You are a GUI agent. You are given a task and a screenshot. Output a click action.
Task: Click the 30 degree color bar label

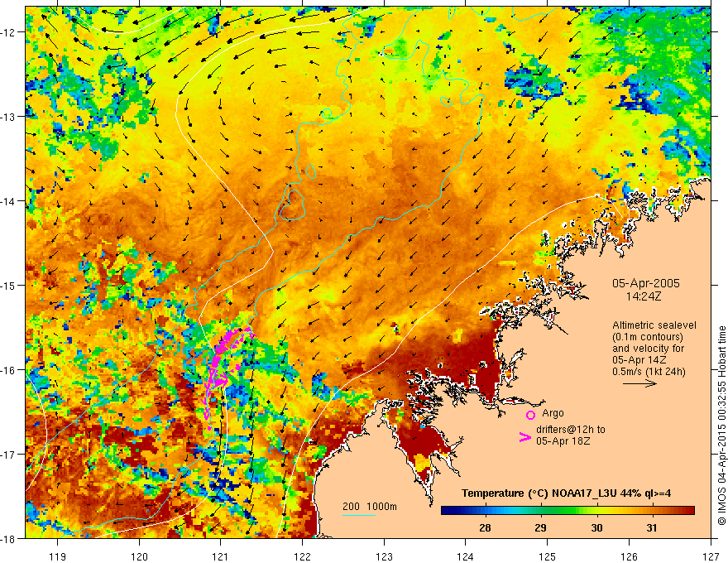596,528
